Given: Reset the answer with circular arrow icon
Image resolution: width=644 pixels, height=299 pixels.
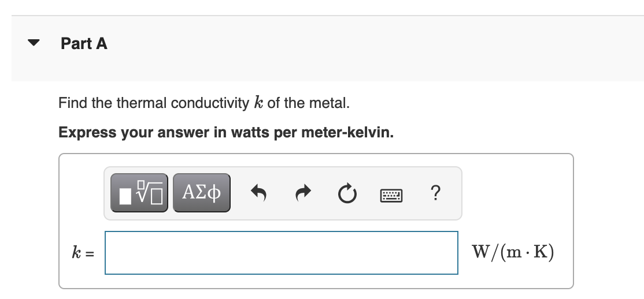Looking at the screenshot, I should (347, 193).
